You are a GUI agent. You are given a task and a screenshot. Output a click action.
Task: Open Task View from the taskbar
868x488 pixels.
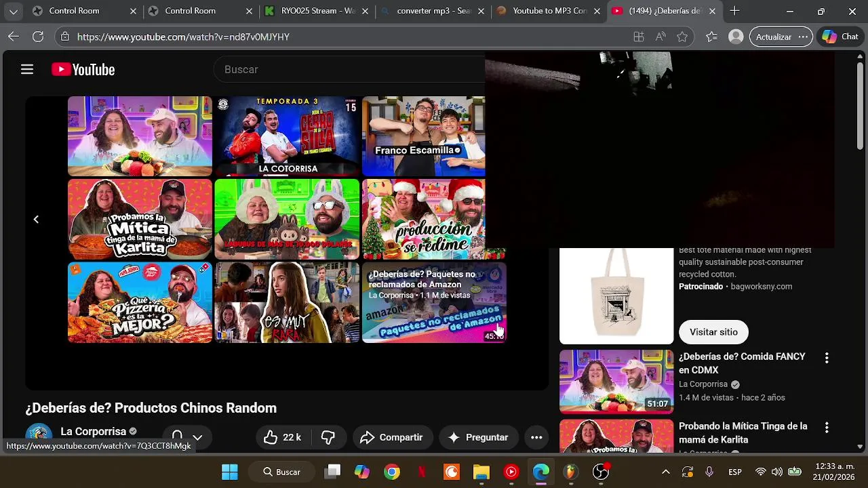[x=332, y=472]
